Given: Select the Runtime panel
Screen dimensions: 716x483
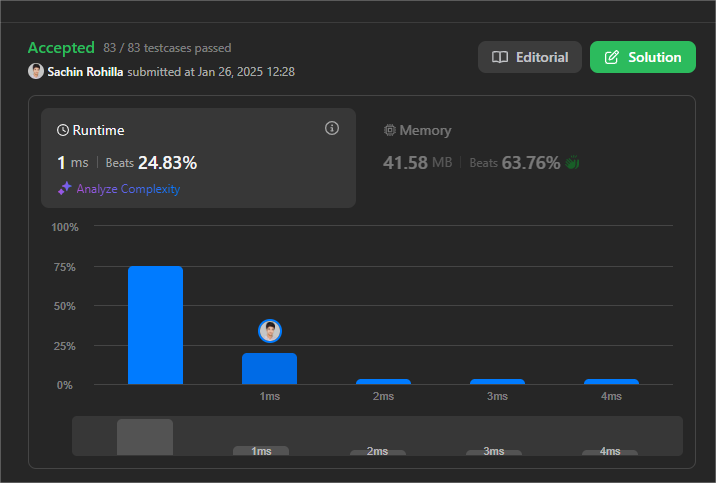Looking at the screenshot, I should (x=198, y=158).
